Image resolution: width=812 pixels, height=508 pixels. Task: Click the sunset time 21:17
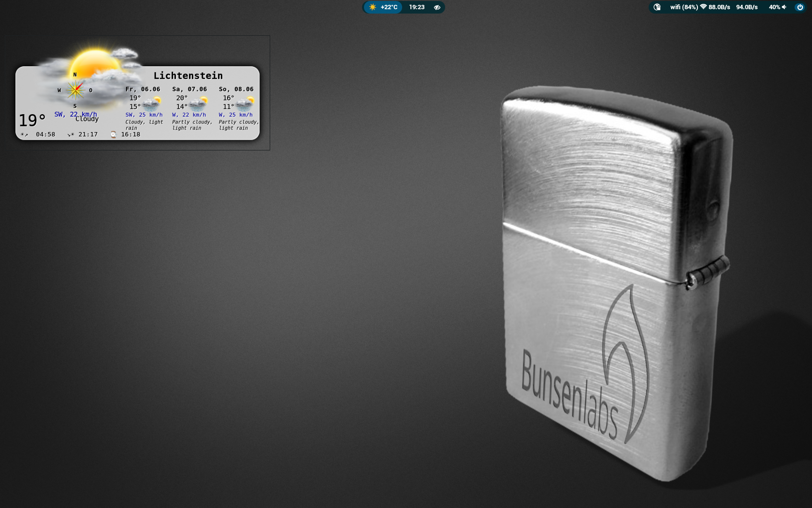point(88,134)
